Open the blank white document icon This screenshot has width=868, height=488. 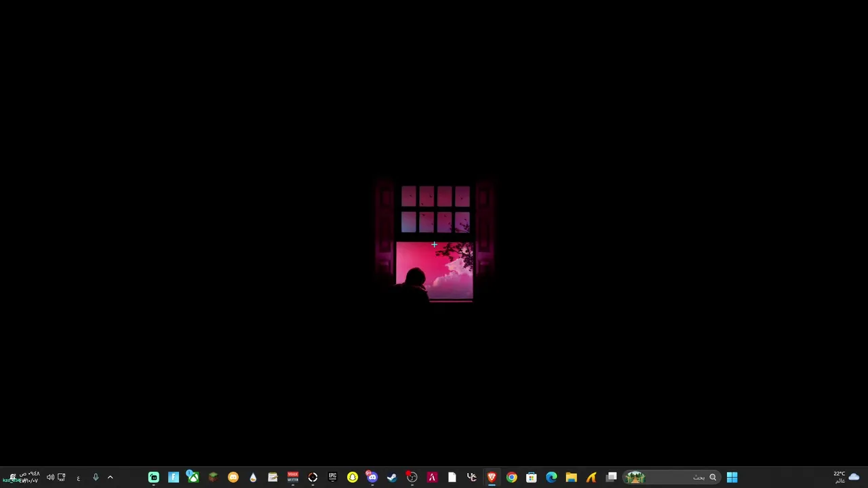click(452, 477)
